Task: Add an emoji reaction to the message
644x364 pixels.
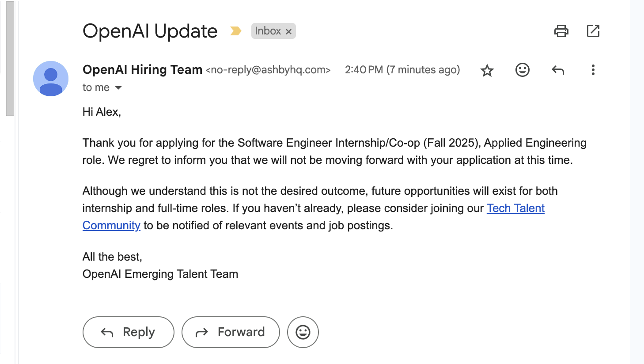Action: (522, 70)
